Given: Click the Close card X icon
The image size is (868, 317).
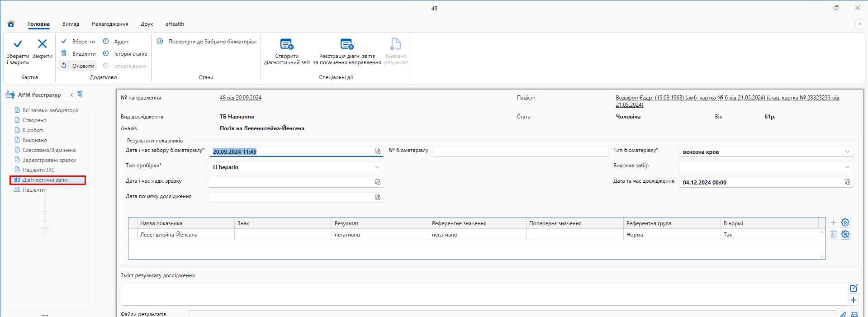Looking at the screenshot, I should click(42, 44).
